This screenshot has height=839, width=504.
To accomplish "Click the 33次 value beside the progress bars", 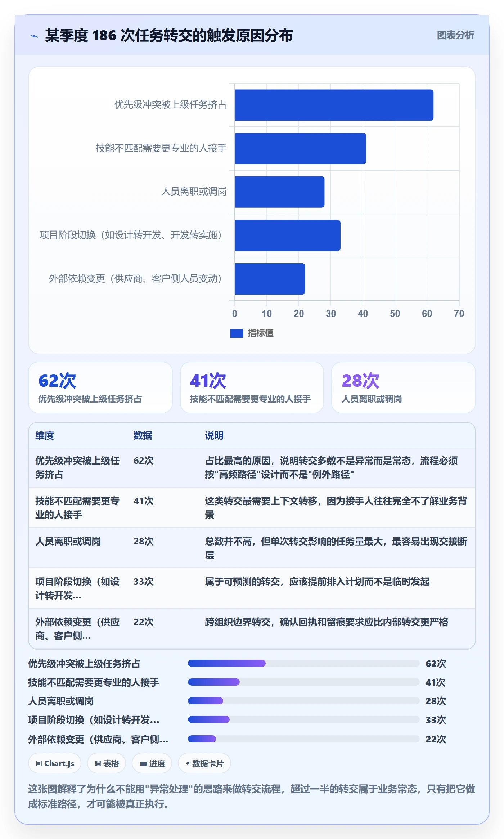I will coord(436,719).
